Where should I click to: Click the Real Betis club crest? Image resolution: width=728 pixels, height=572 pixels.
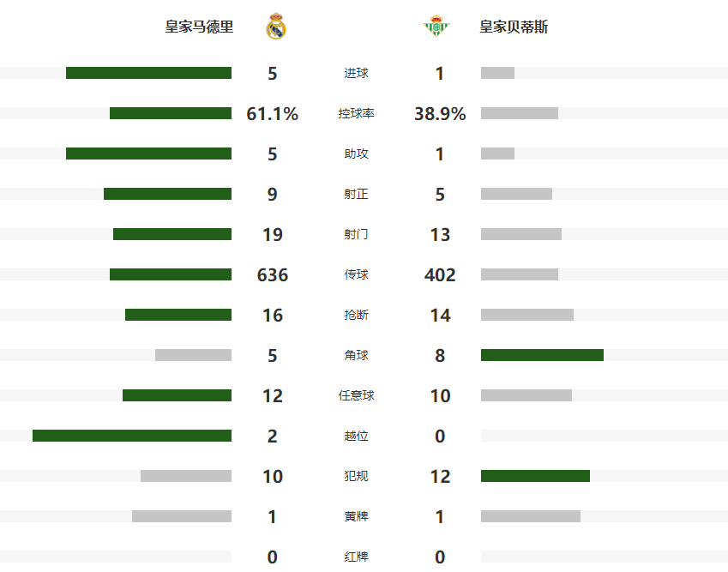click(434, 27)
